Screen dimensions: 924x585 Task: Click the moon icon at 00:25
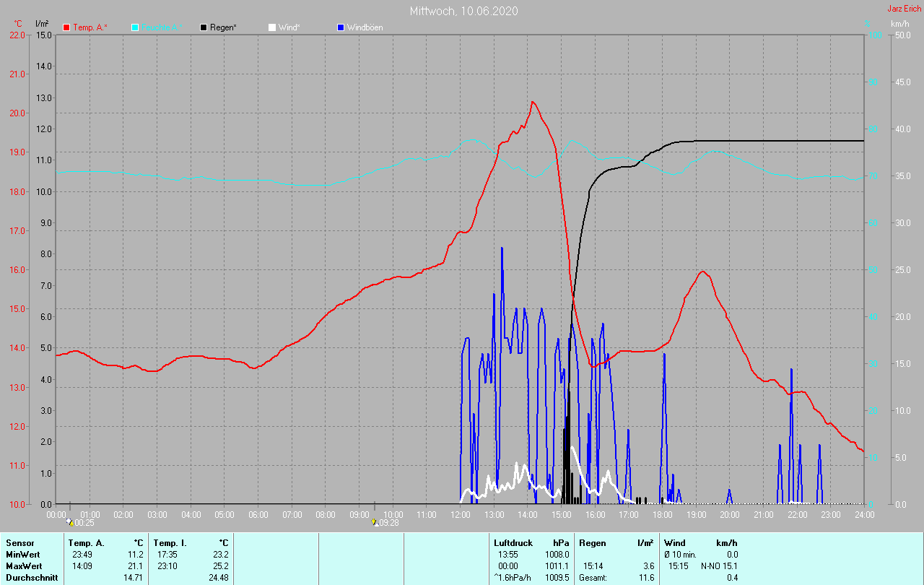click(69, 521)
